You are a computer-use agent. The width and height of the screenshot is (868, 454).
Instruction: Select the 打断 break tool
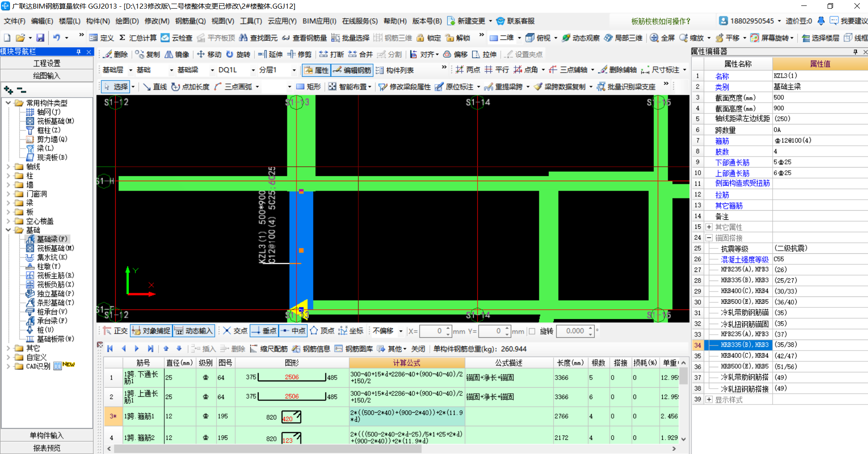331,54
